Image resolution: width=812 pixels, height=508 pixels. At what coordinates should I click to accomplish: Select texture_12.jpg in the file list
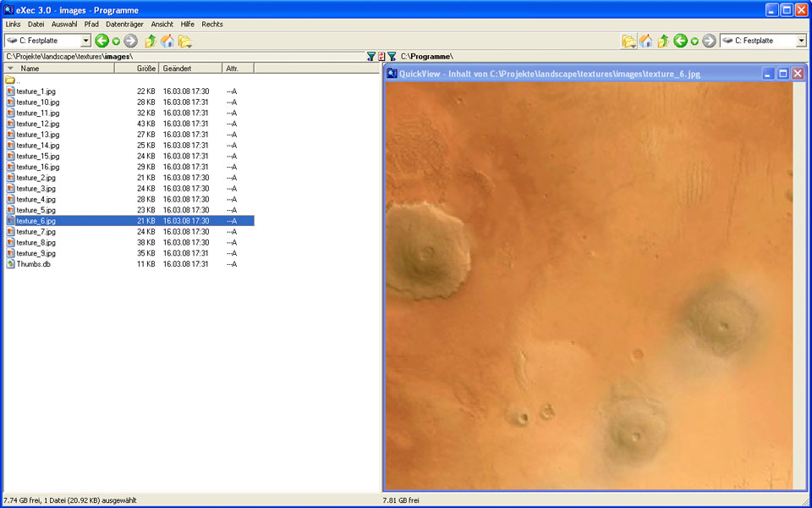point(37,124)
